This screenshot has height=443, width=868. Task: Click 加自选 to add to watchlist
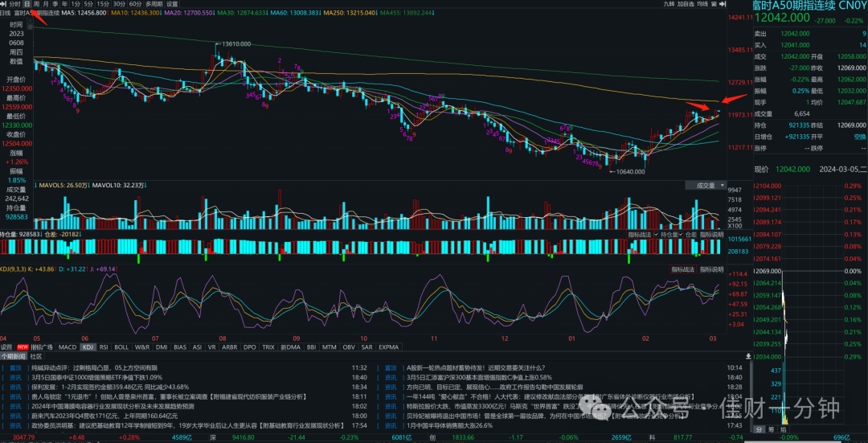coord(686,3)
